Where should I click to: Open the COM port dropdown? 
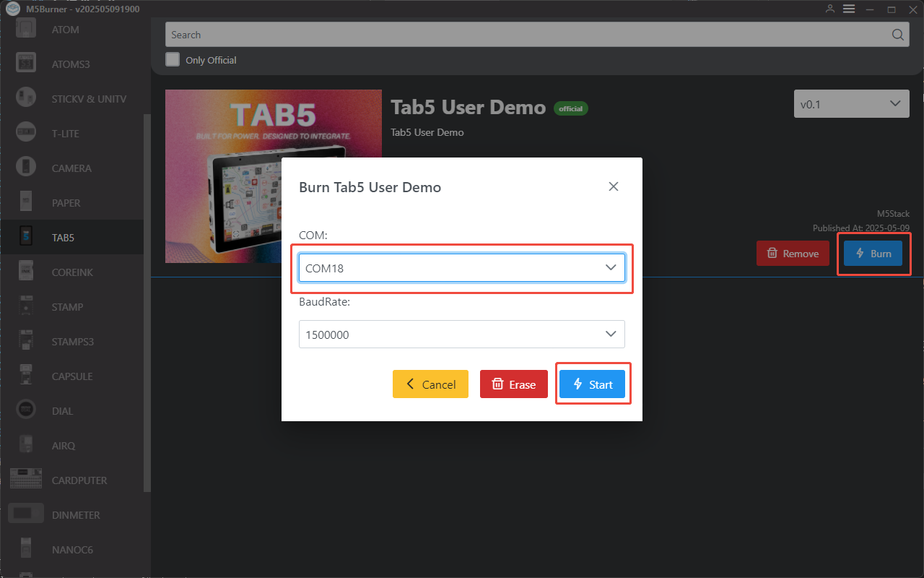pos(462,268)
